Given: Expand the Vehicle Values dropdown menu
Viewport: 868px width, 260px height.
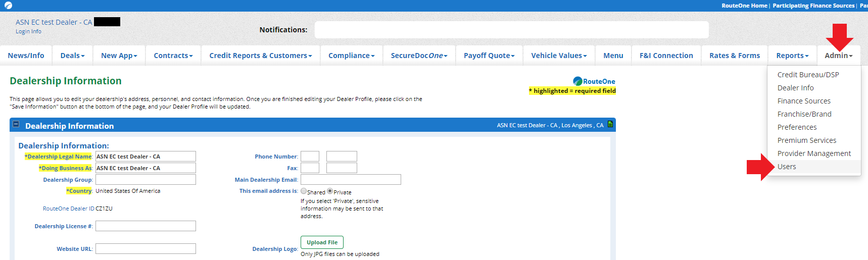Looking at the screenshot, I should (x=559, y=56).
